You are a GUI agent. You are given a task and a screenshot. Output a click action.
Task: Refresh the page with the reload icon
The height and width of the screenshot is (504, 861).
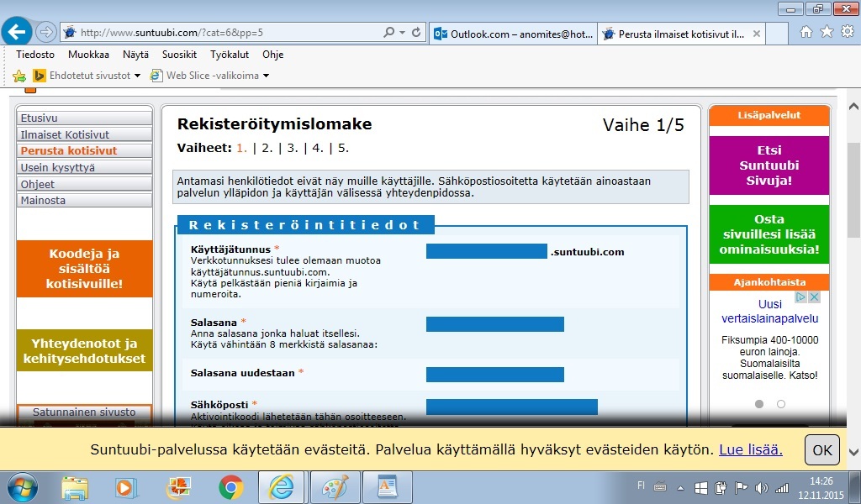(416, 33)
